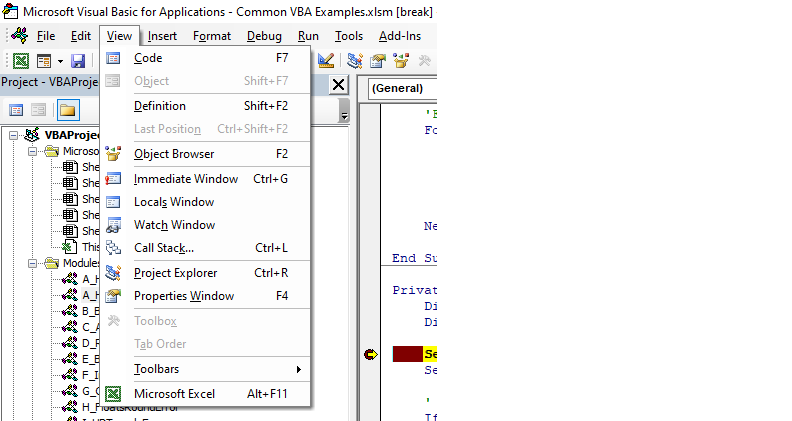Click the Object Browser toolbar icon
The height and width of the screenshot is (421, 792).
(401, 61)
